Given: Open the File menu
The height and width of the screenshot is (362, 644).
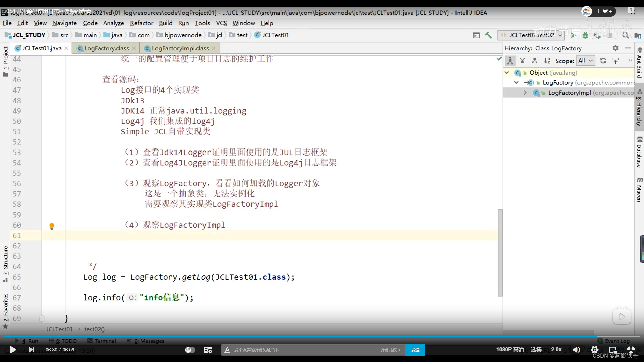Looking at the screenshot, I should pyautogui.click(x=7, y=23).
